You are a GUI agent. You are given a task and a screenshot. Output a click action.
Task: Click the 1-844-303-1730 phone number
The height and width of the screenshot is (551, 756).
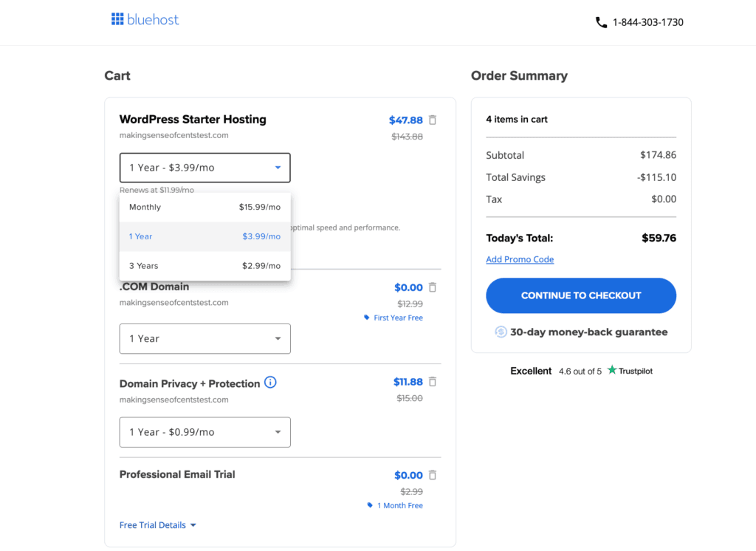[x=647, y=22]
